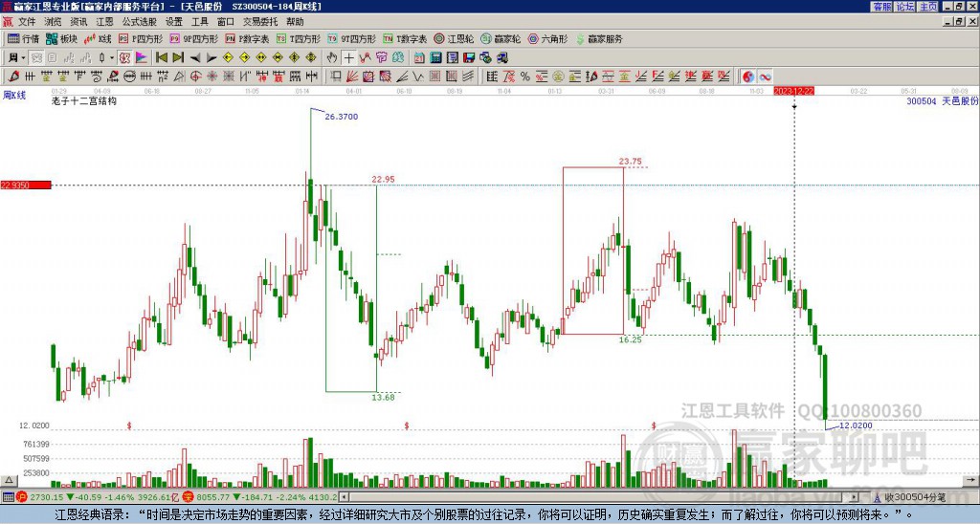Open 赢家服务 service button
The image size is (980, 524).
point(599,38)
